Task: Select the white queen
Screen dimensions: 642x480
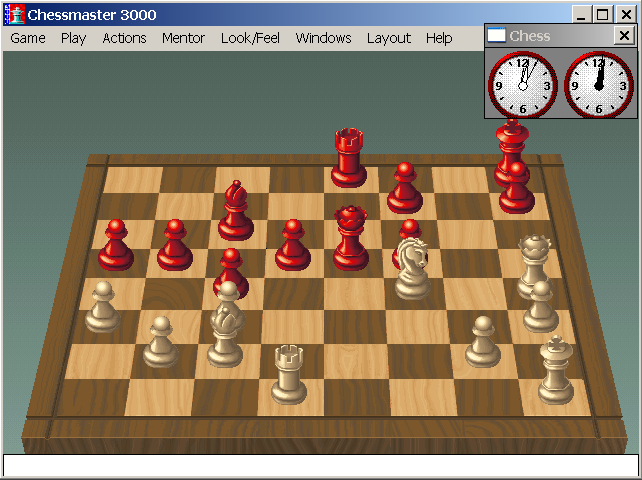Action: pyautogui.click(x=532, y=266)
